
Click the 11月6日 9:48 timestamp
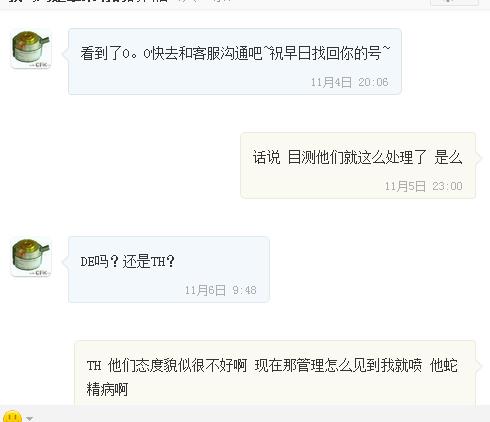tap(220, 290)
